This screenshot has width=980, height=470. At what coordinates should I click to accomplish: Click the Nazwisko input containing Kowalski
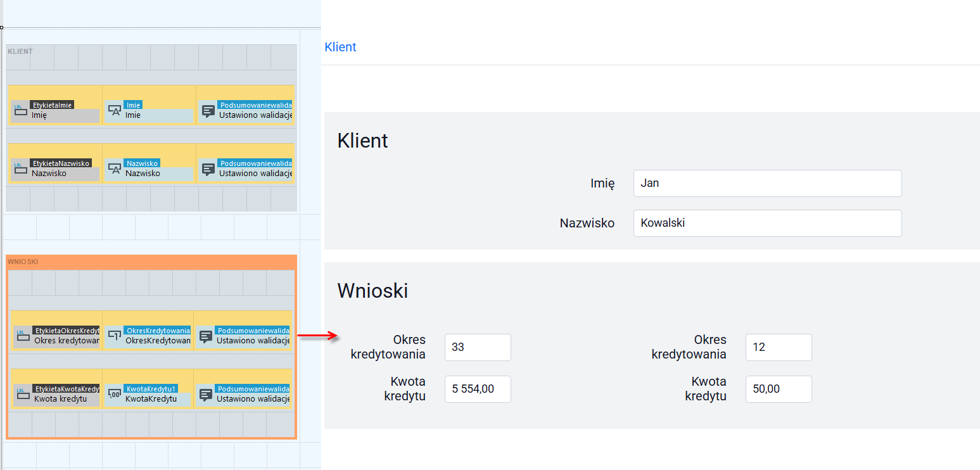pos(767,223)
